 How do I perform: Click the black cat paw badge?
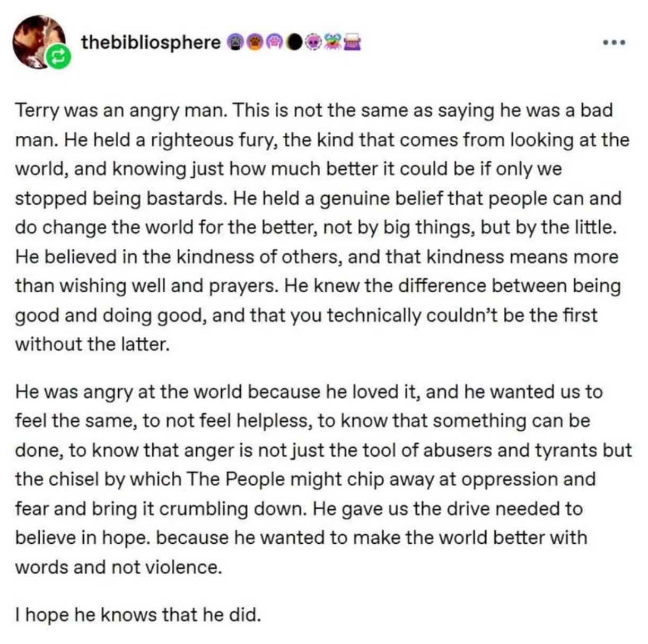pyautogui.click(x=234, y=42)
